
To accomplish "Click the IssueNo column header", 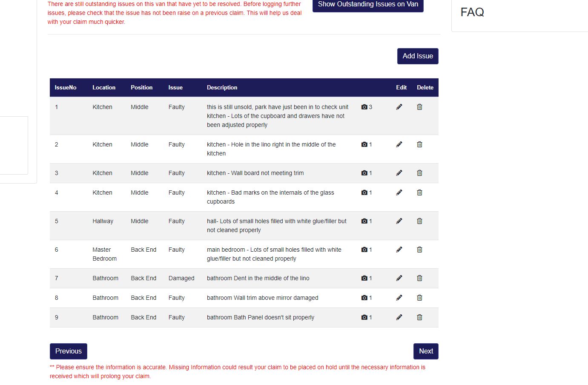I will [x=66, y=88].
